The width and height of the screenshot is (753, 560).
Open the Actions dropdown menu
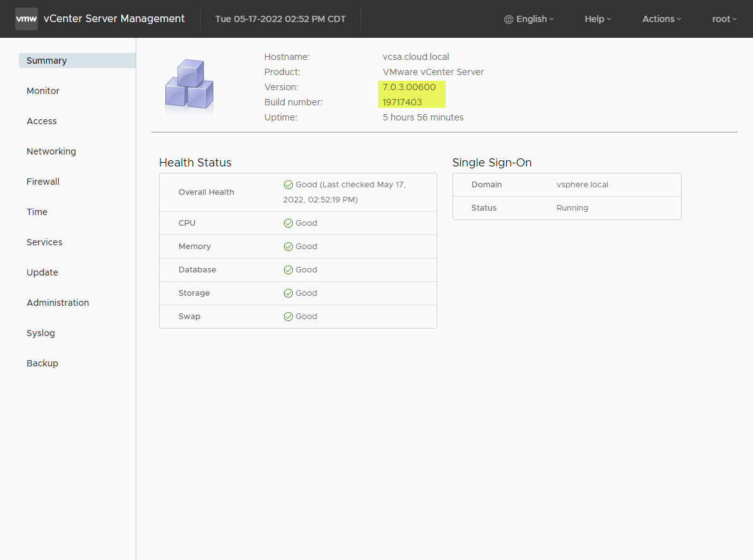[661, 19]
